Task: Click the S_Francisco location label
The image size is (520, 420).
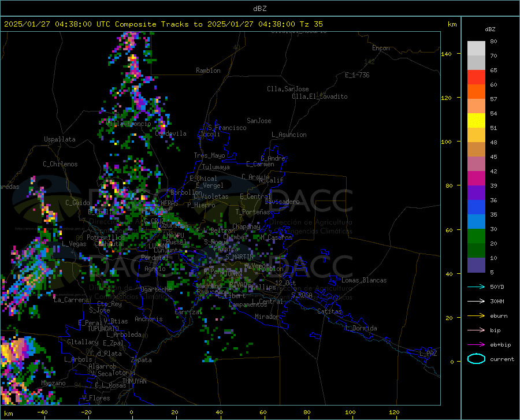Action: click(x=227, y=128)
